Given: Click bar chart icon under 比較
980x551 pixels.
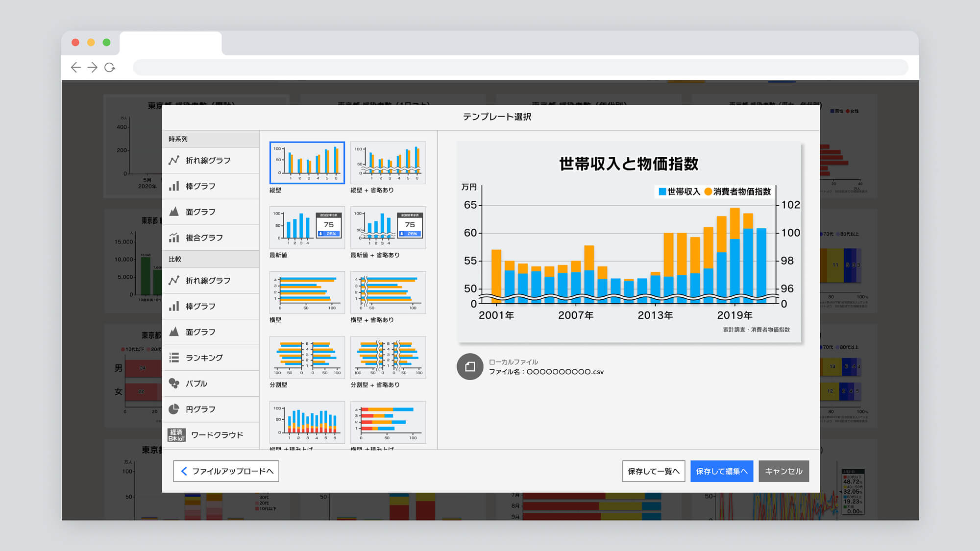Looking at the screenshot, I should [x=174, y=306].
